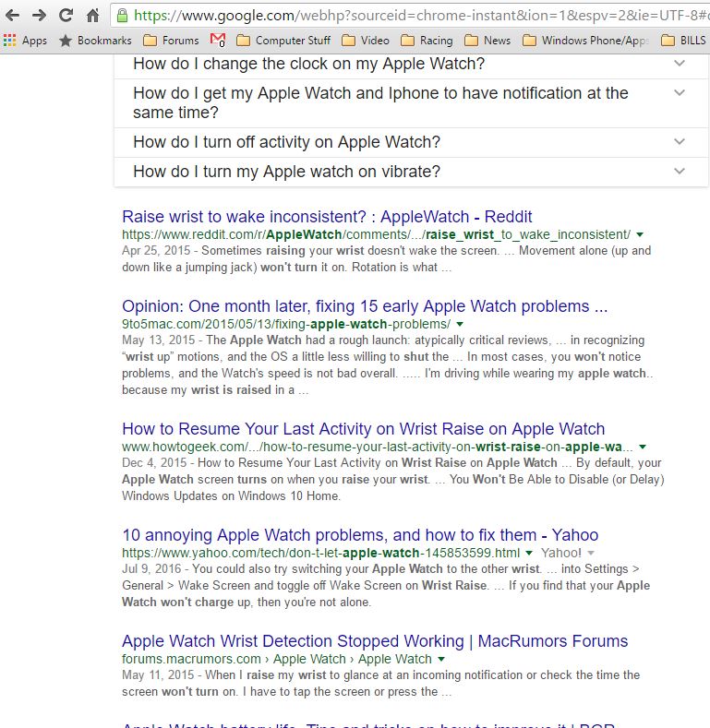The image size is (710, 728).
Task: Open the 9to5mac result options arrow
Action: pyautogui.click(x=460, y=324)
